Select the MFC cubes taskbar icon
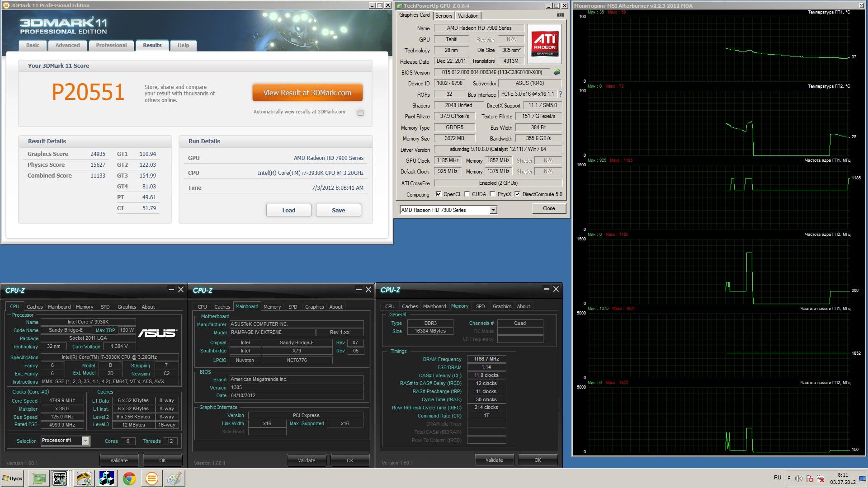Screen dimensions: 868x488 [x=107, y=479]
